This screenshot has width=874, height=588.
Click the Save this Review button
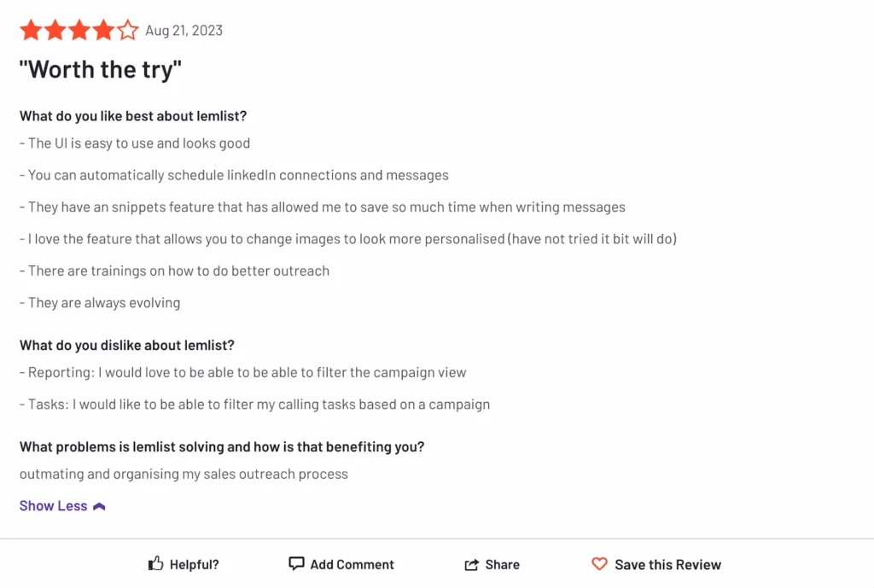[655, 563]
